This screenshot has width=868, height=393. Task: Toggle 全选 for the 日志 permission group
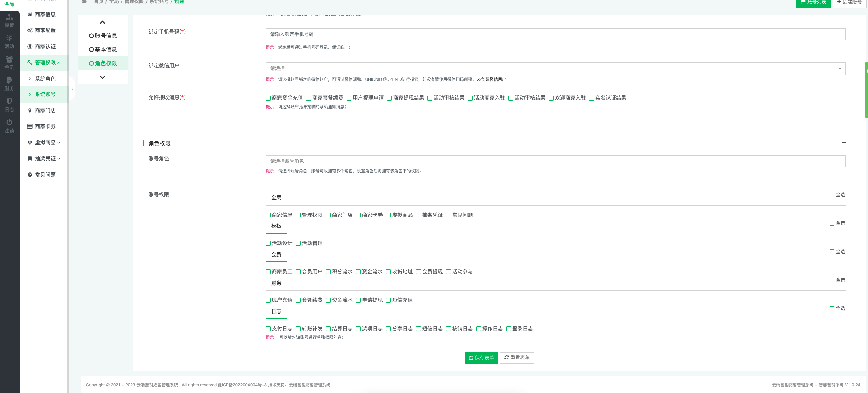832,309
